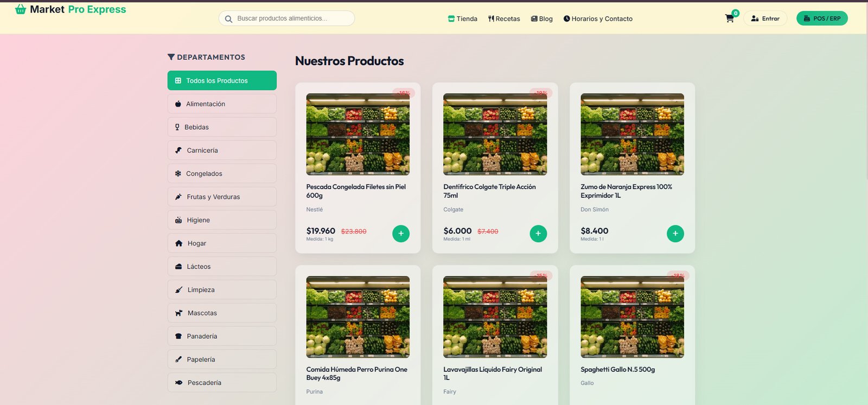
Task: Open Dentífrico Colgate product image
Action: tap(495, 134)
